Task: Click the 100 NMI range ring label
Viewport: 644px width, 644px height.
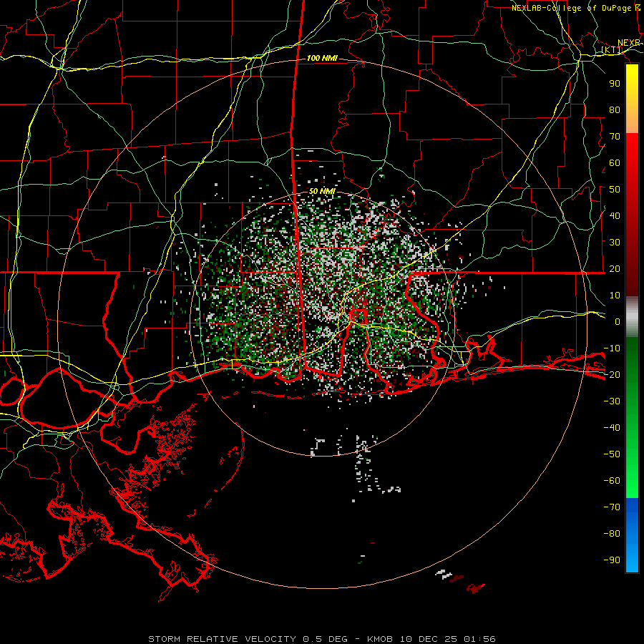Action: 322,58
